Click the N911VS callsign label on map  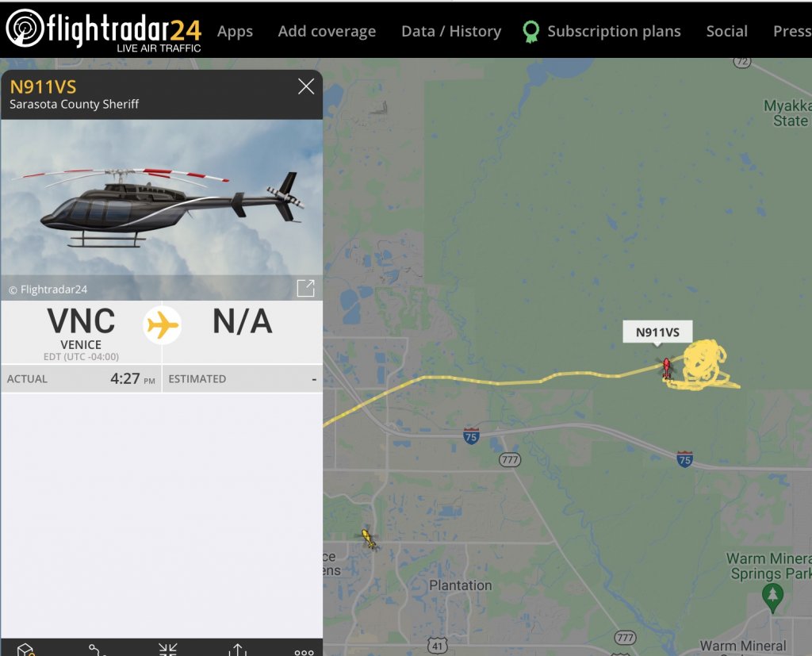point(657,332)
